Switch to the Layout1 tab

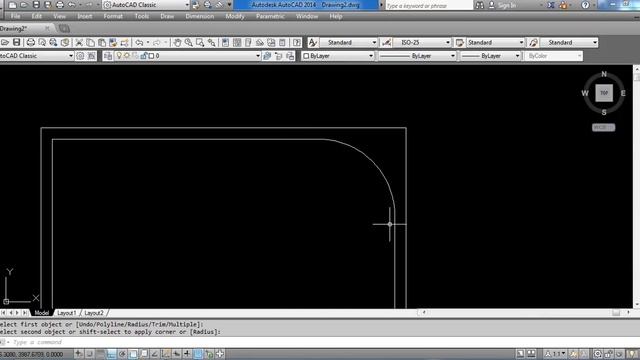pyautogui.click(x=67, y=313)
